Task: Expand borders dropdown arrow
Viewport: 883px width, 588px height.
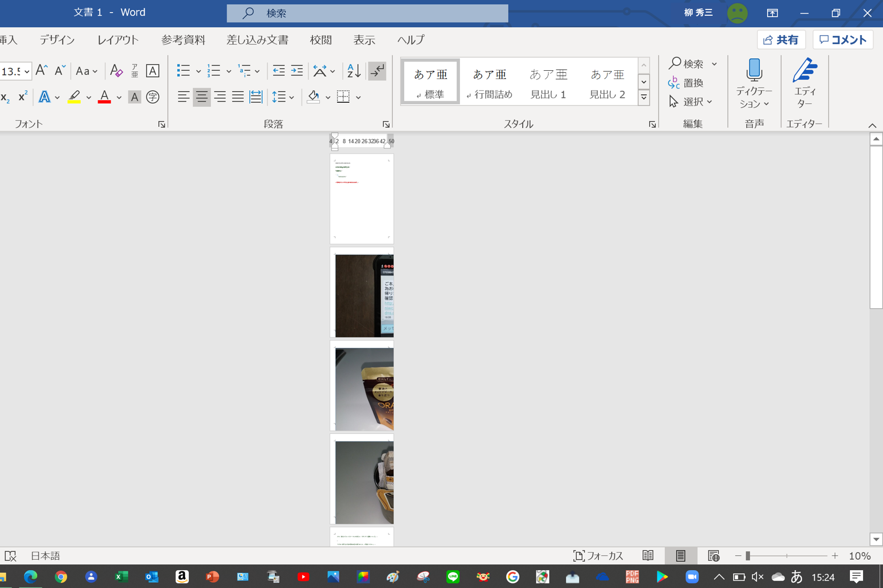Action: (359, 97)
